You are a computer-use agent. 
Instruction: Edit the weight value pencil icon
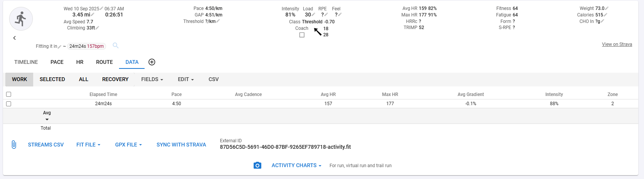click(x=607, y=8)
